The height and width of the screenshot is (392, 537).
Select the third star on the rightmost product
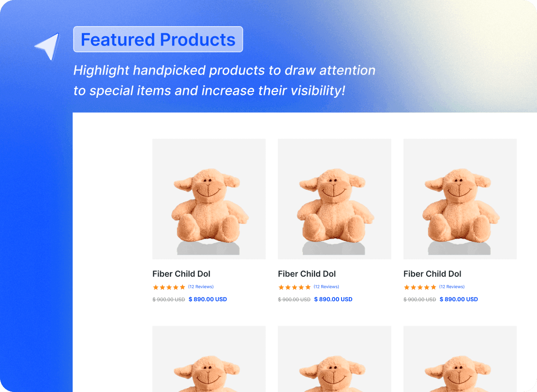pos(420,286)
